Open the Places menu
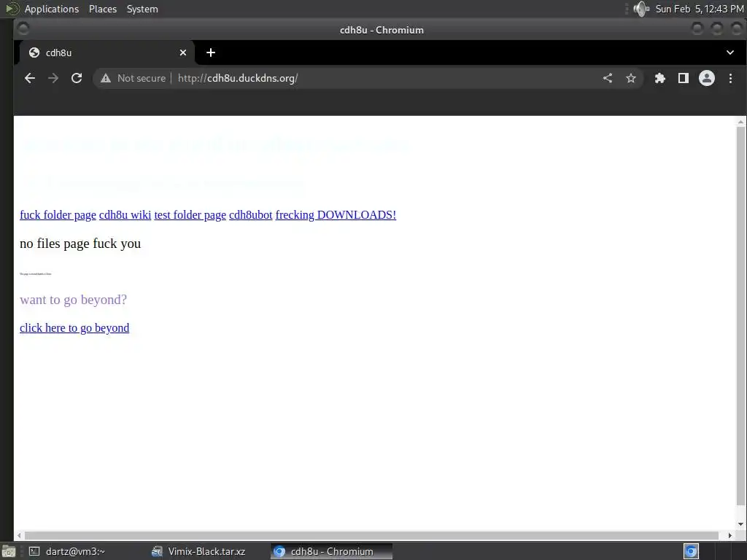The image size is (747, 560). pos(102,9)
